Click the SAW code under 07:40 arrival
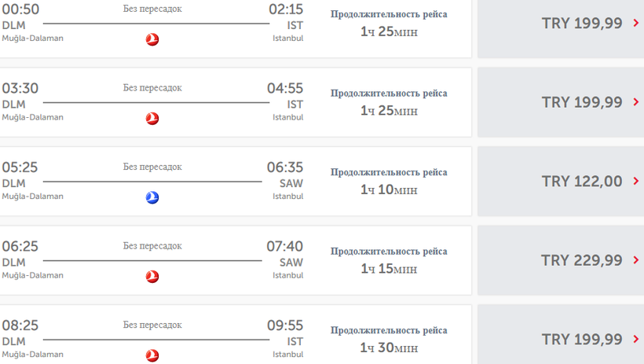The image size is (644, 364). click(291, 263)
